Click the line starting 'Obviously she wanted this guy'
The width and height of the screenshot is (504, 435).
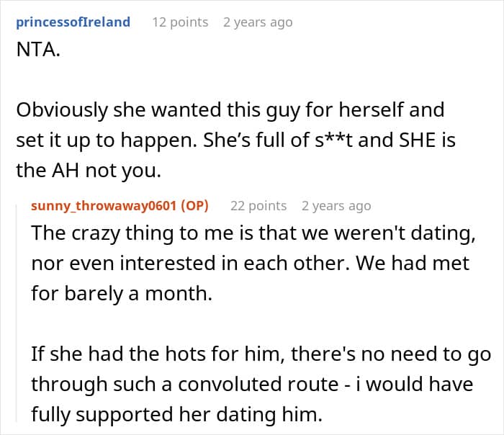(x=230, y=110)
